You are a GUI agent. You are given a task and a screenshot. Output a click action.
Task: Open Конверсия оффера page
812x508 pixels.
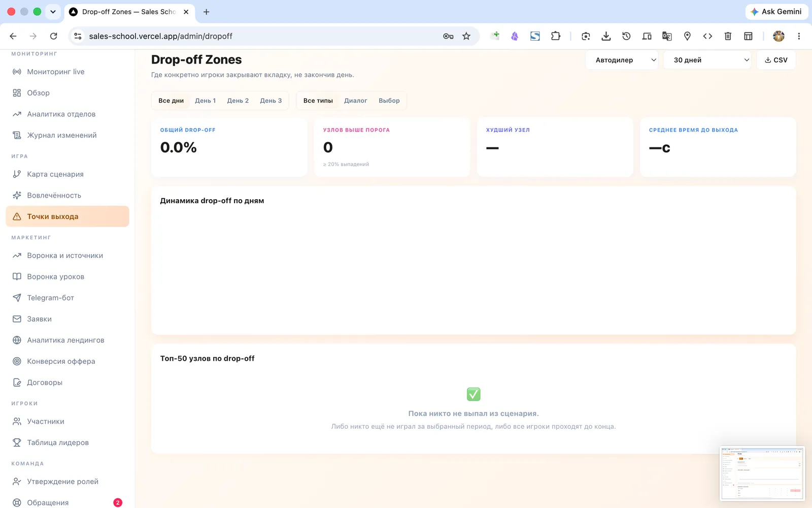(67, 361)
